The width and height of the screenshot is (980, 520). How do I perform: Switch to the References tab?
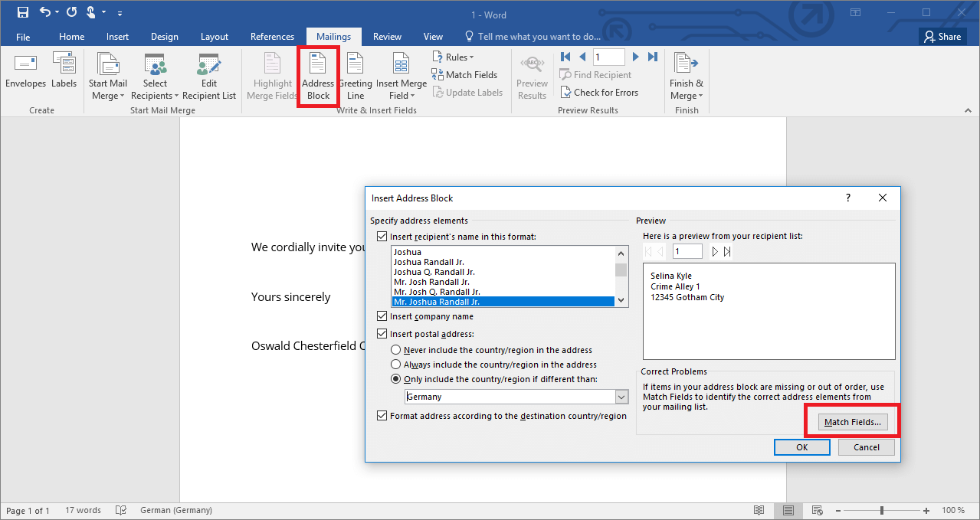pos(272,37)
